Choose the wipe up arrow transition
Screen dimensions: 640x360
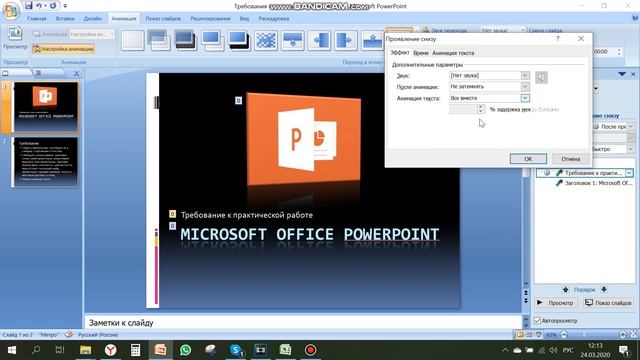372,40
